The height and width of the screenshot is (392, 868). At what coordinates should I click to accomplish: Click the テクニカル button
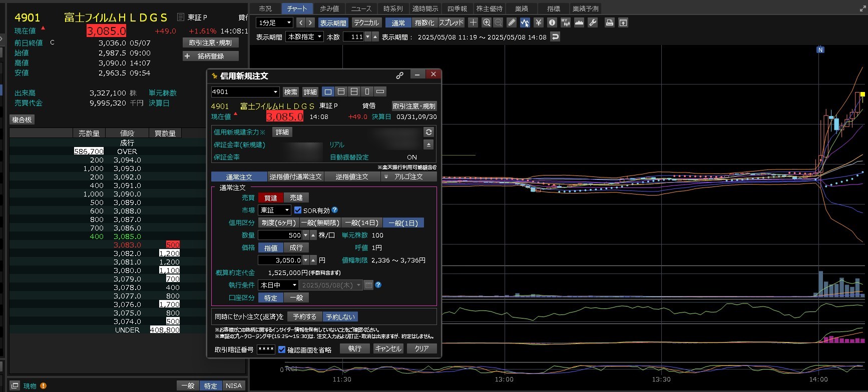[366, 22]
